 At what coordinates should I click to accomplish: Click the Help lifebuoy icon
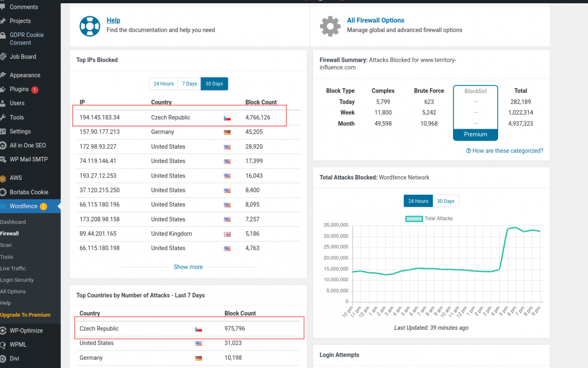(x=90, y=26)
